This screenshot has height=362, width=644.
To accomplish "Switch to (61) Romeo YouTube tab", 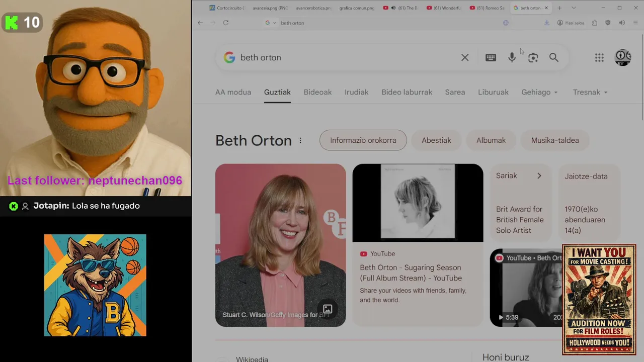I will (487, 8).
